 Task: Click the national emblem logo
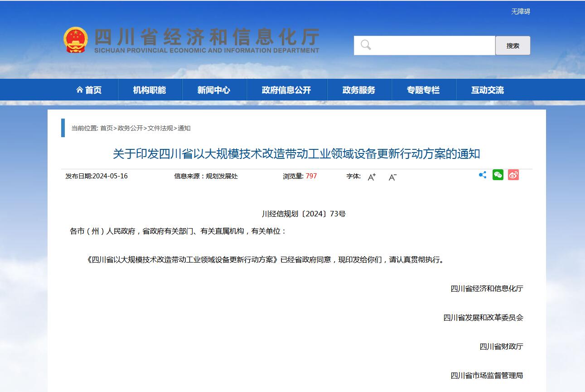75,40
